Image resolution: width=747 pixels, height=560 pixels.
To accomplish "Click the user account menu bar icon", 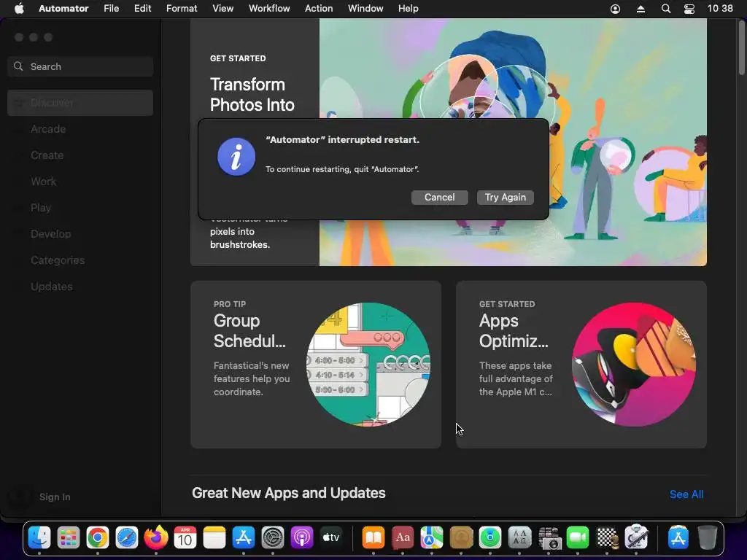I will click(616, 9).
